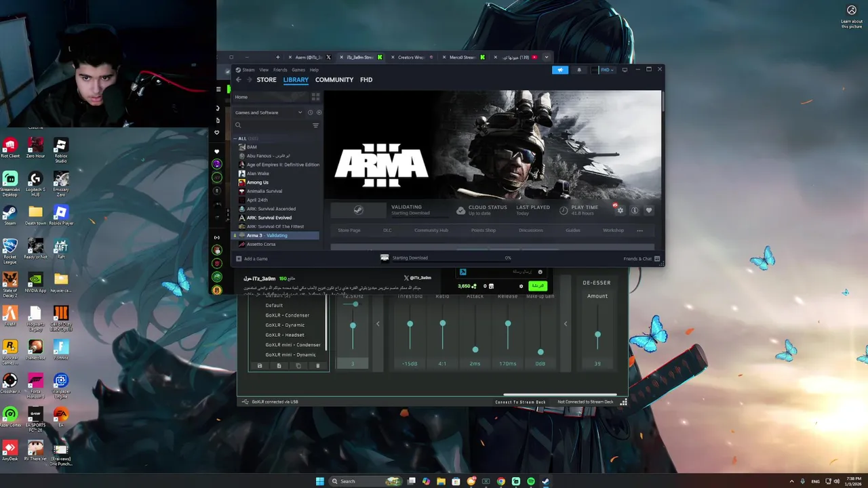This screenshot has height=488, width=868.
Task: Open Arma 3 Community Hub link
Action: (431, 230)
